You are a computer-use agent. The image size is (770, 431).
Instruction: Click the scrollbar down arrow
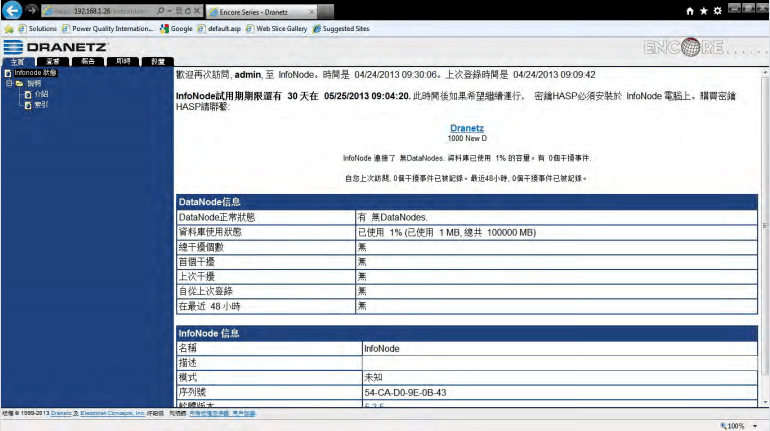click(765, 403)
